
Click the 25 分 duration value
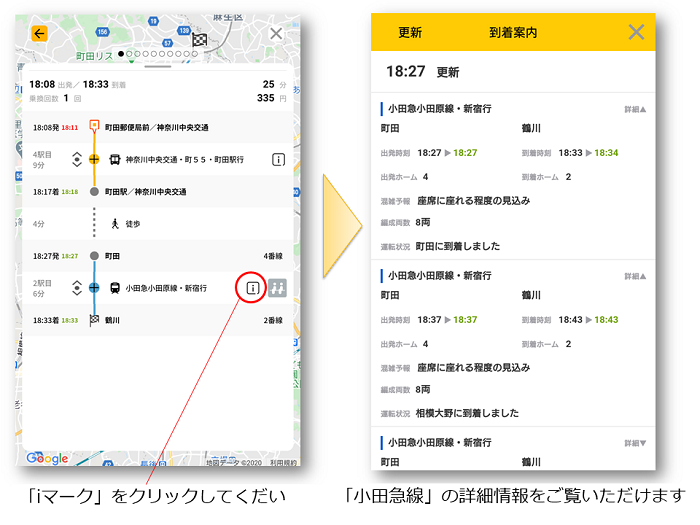274,84
